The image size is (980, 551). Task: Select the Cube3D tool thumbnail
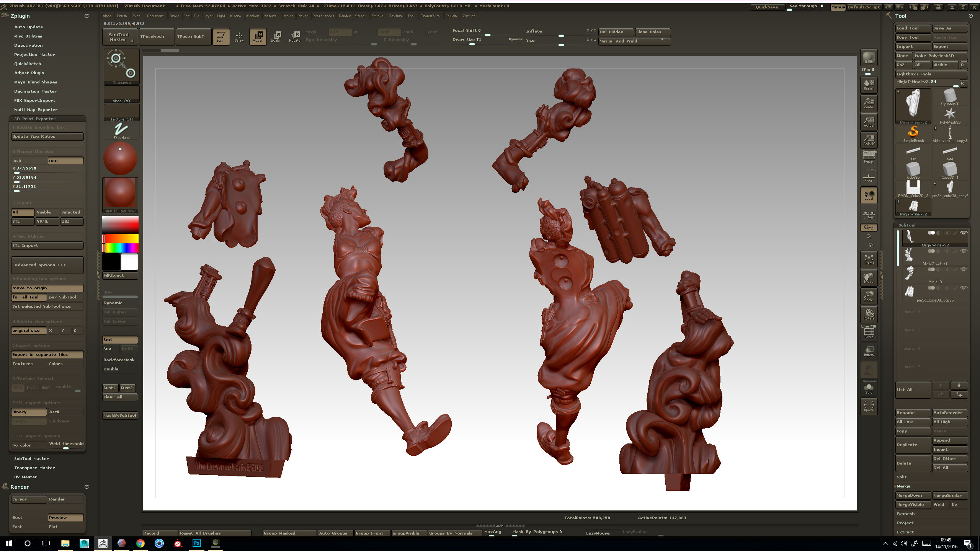pyautogui.click(x=913, y=170)
